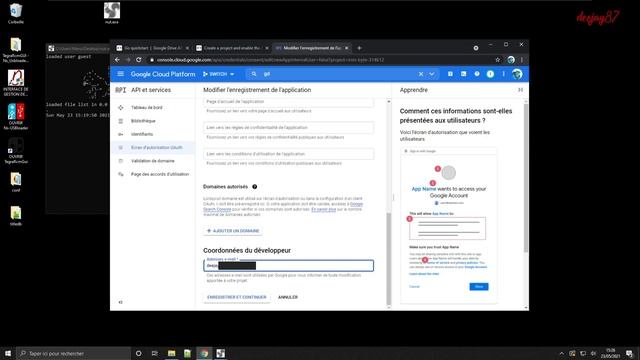Image resolution: width=640 pixels, height=360 pixels.
Task: Expand the search bar chevron dropdown
Action: [431, 74]
